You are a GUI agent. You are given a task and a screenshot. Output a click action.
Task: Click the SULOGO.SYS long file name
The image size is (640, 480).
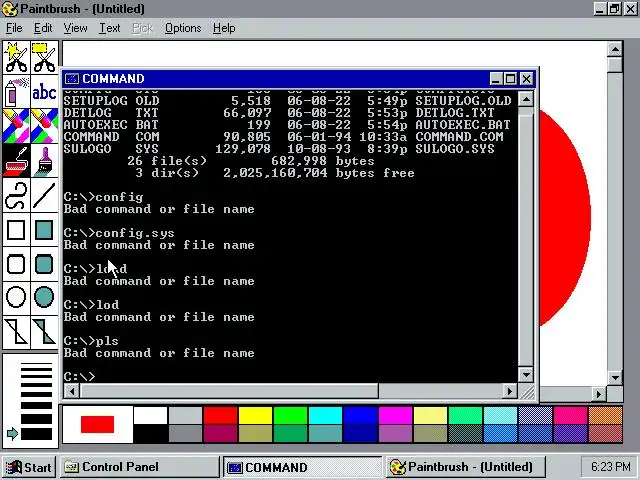[x=455, y=149]
